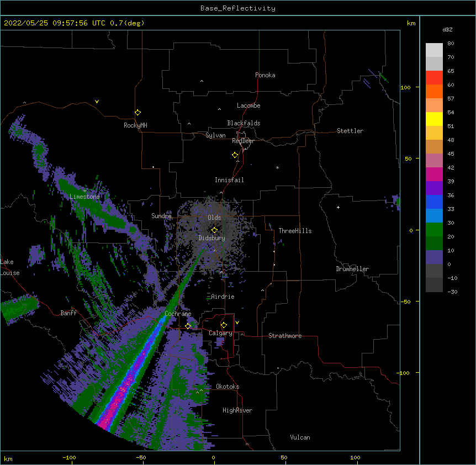
Task: Click the HighRiver label
Action: click(237, 410)
